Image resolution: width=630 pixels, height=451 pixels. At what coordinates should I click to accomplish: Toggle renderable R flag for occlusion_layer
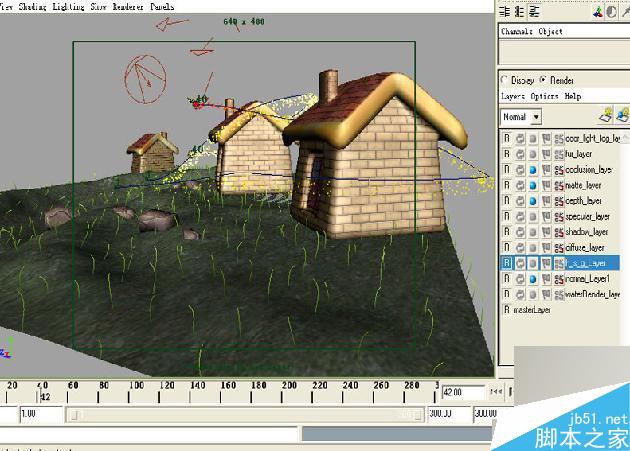coord(507,170)
